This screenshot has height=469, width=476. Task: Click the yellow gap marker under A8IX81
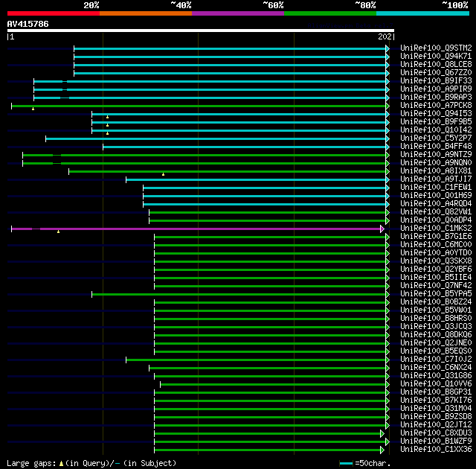(x=164, y=174)
